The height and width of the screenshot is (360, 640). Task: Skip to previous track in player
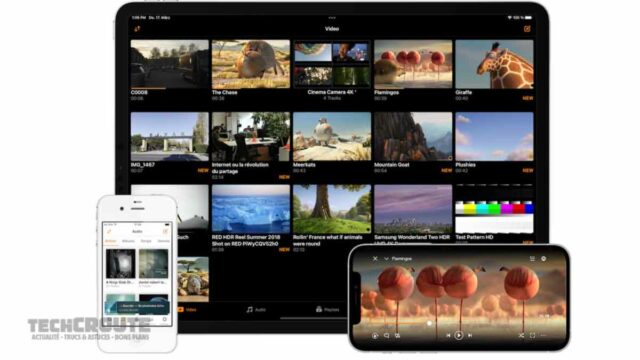448,335
